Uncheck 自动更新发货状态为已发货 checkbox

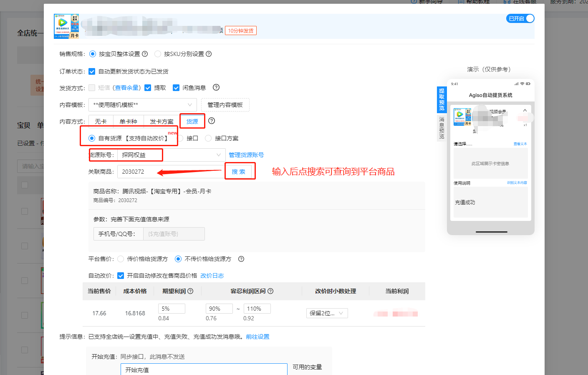coord(92,71)
